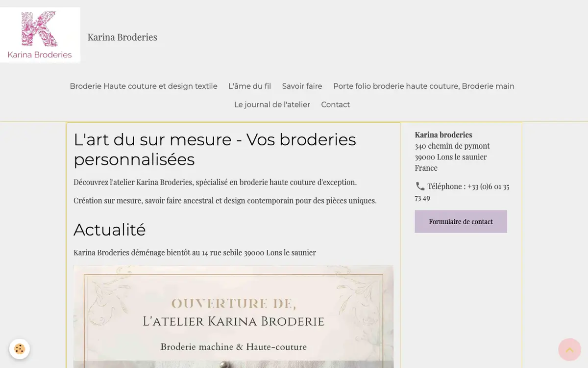The width and height of the screenshot is (588, 368).
Task: Click the text about déménage bientôt
Action: pyautogui.click(x=195, y=253)
